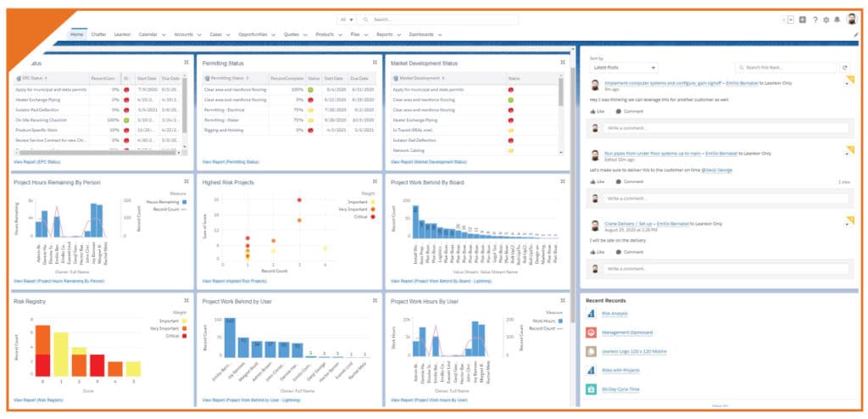Open View Report (Risk Registry) link

(38, 399)
